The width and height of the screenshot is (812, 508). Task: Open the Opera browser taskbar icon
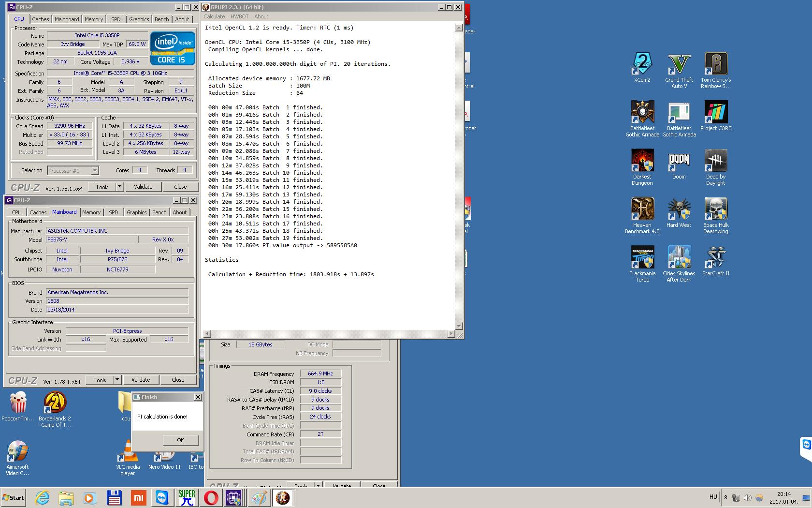(x=211, y=498)
